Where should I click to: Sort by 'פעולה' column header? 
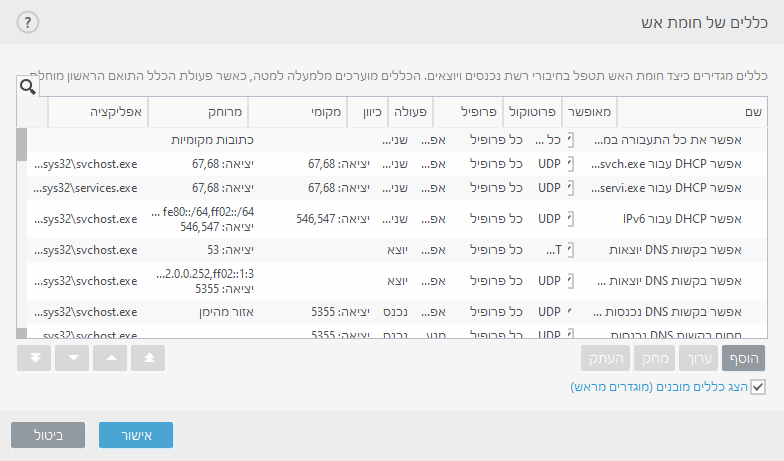[410, 112]
